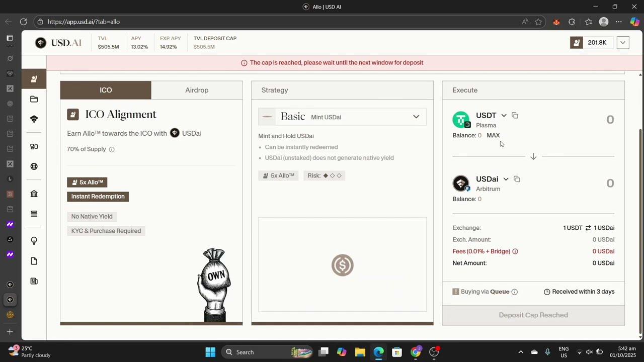The height and width of the screenshot is (362, 644).
Task: Click the APY 13.02% stat
Action: pos(139,43)
